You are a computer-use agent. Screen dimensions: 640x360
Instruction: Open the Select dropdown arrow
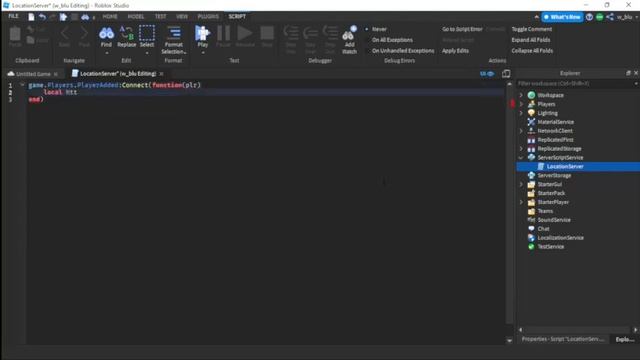pos(147,53)
